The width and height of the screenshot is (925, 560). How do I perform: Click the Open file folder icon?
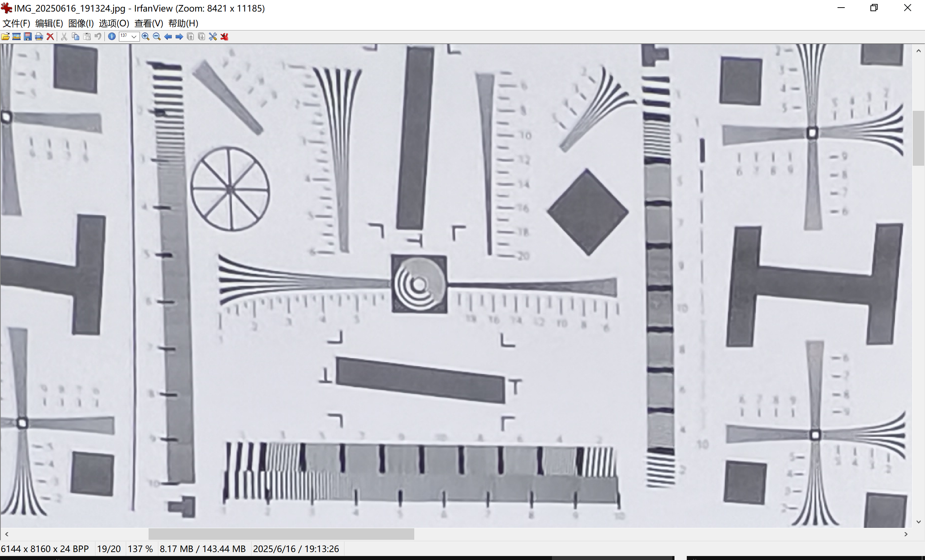tap(6, 36)
